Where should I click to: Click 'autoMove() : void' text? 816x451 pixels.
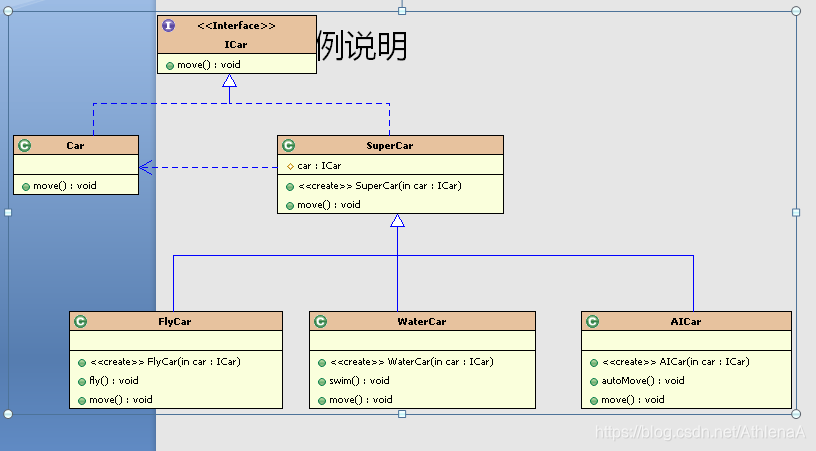[643, 381]
